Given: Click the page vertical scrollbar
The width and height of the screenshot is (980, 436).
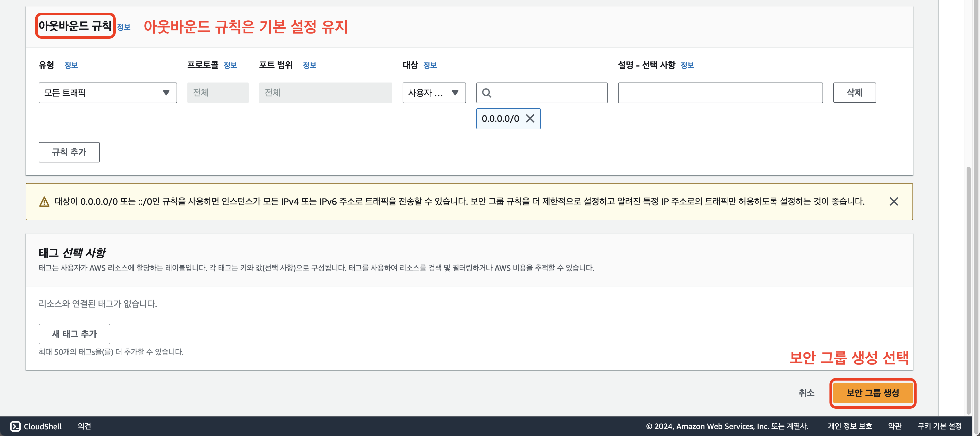Looking at the screenshot, I should coord(968,289).
